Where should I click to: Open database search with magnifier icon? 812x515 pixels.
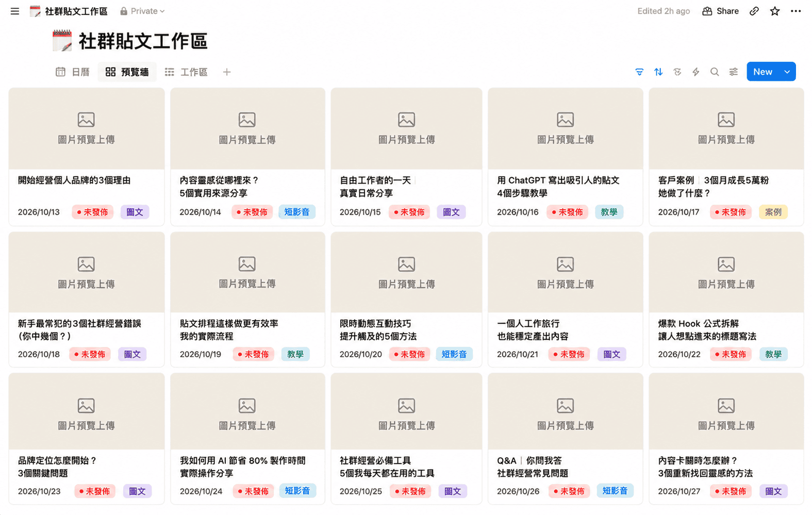pyautogui.click(x=715, y=72)
